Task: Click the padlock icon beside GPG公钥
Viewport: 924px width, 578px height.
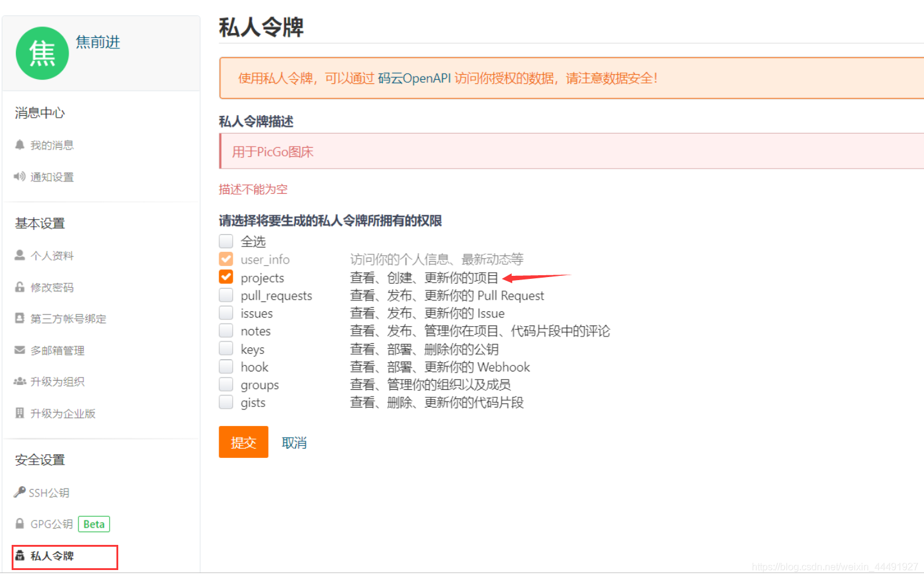Action: (20, 523)
